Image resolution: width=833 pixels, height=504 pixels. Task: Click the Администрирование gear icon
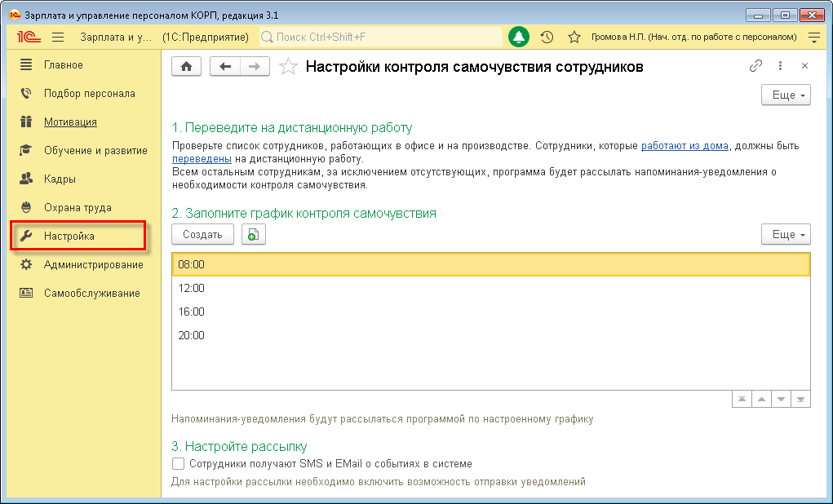pyautogui.click(x=26, y=264)
